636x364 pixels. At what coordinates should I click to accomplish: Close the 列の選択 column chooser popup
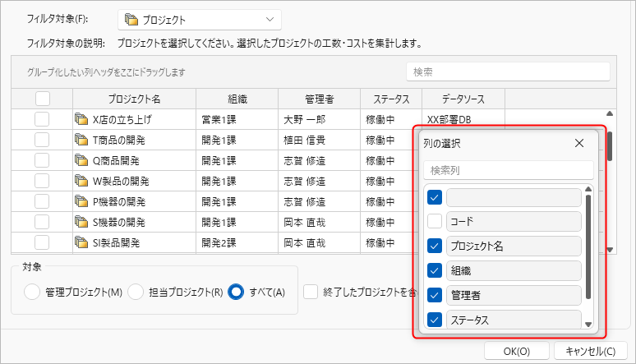pyautogui.click(x=578, y=143)
